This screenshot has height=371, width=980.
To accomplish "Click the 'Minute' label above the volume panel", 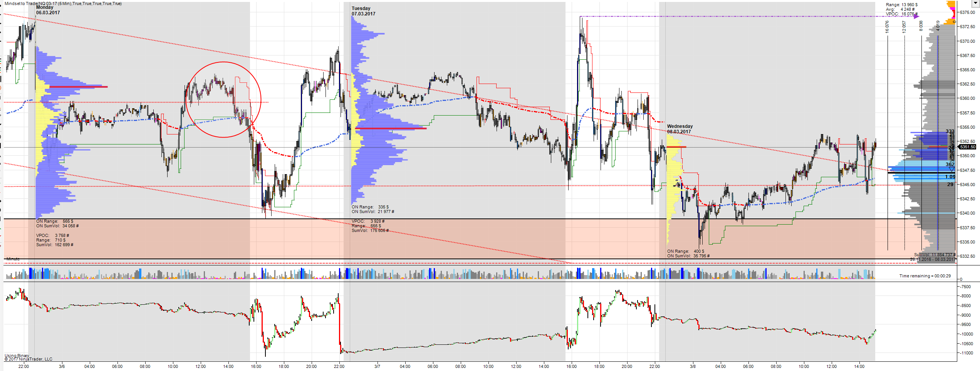I will coord(13,259).
